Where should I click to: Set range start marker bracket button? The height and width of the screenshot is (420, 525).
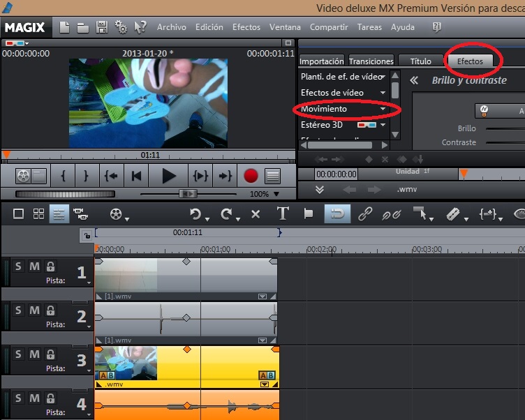point(63,176)
